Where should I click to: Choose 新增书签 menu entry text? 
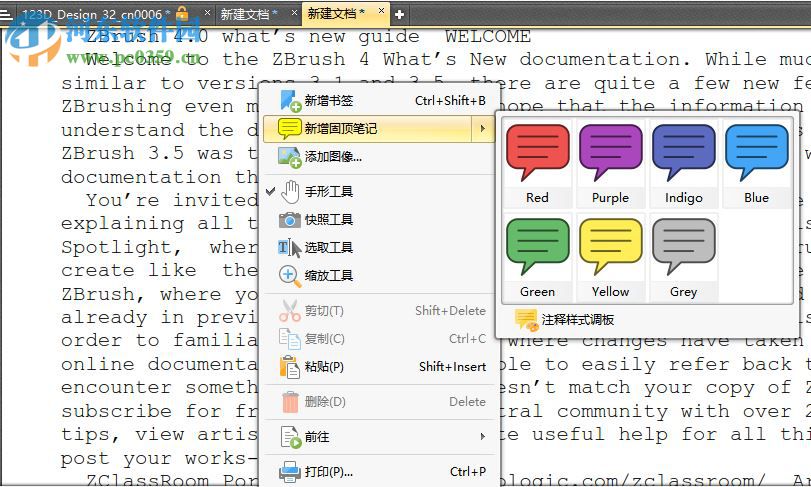tap(328, 100)
